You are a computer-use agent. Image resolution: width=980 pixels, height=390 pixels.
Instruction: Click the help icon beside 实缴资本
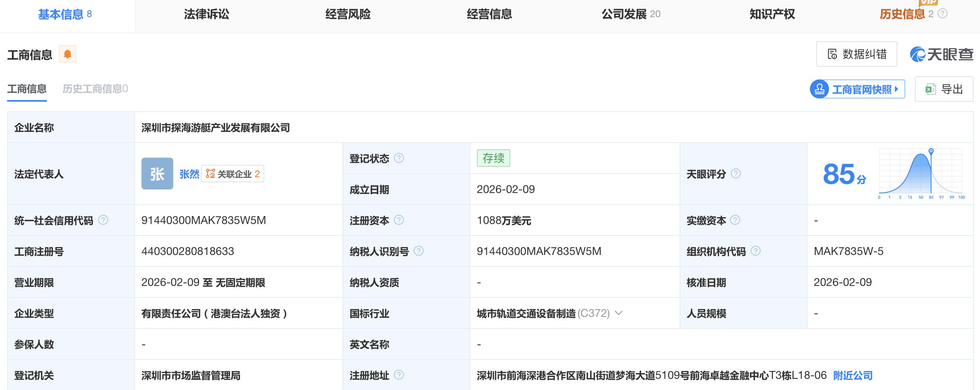point(735,220)
